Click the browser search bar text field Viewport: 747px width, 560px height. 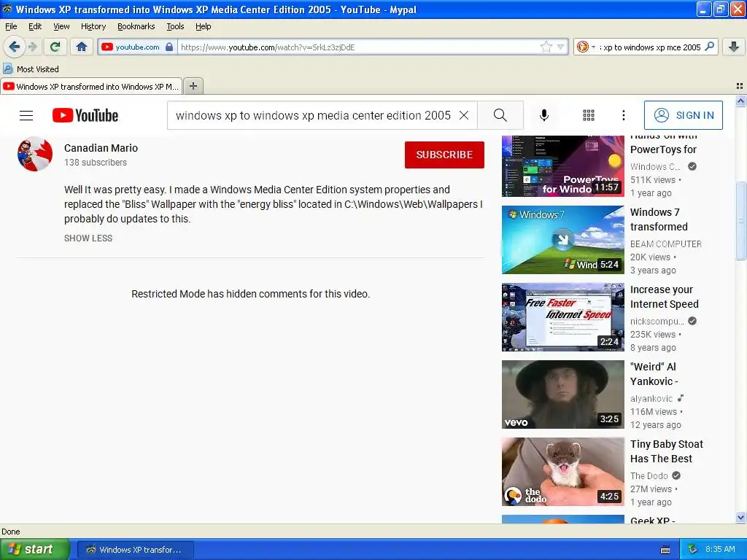[x=651, y=47]
